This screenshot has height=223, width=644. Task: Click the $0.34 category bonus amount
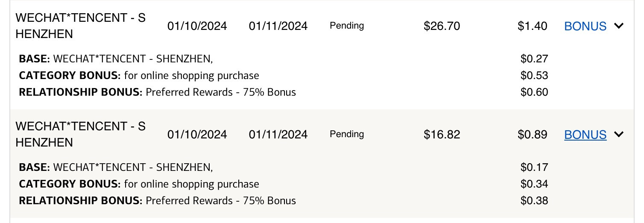coord(534,184)
